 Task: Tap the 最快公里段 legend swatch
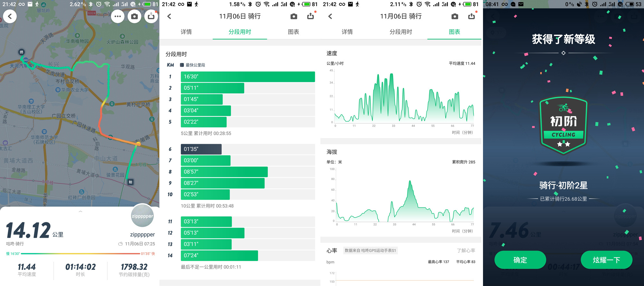coord(182,65)
